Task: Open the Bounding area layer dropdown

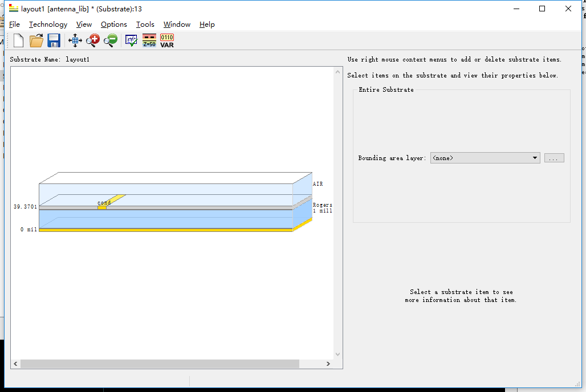Action: [x=485, y=158]
